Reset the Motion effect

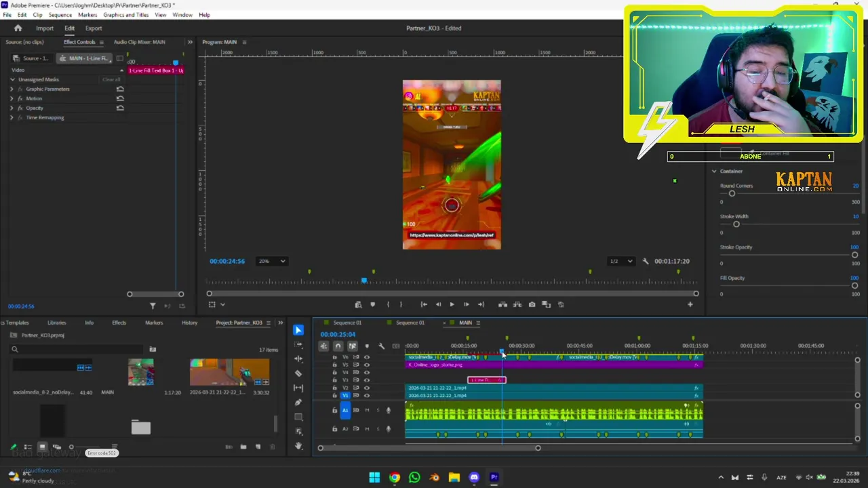tap(120, 98)
